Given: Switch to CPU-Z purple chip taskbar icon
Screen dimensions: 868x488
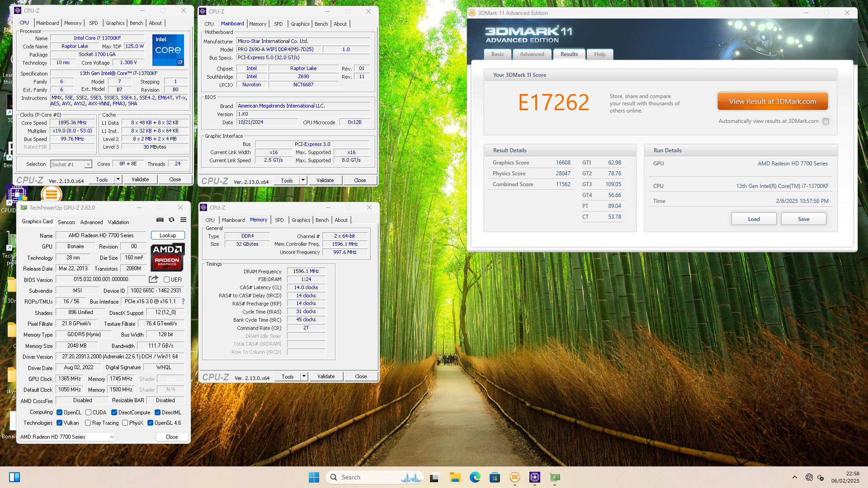Looking at the screenshot, I should (535, 477).
